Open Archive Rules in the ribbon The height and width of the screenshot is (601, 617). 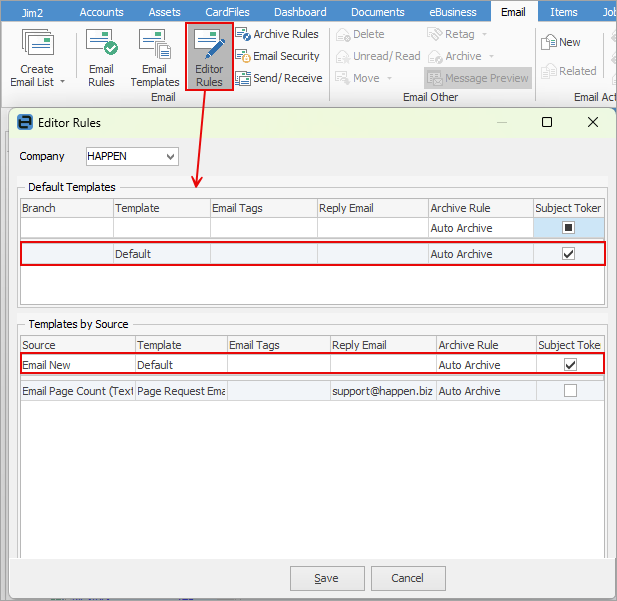(x=277, y=34)
